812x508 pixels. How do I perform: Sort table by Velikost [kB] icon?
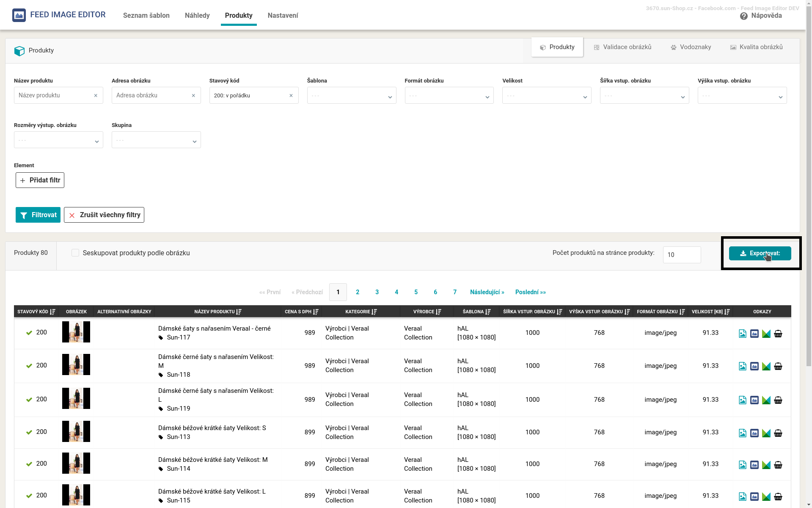click(727, 312)
